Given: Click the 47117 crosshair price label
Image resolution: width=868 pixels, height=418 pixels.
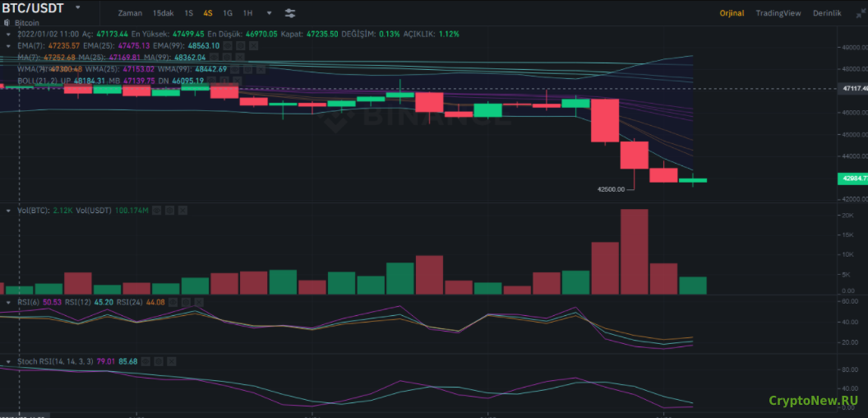Looking at the screenshot, I should [853, 88].
